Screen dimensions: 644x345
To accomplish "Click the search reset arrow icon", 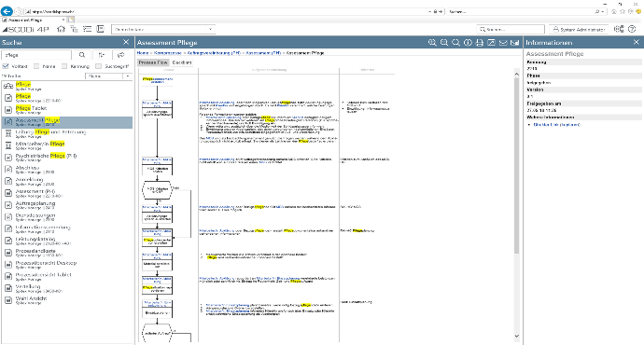I will pyautogui.click(x=120, y=55).
